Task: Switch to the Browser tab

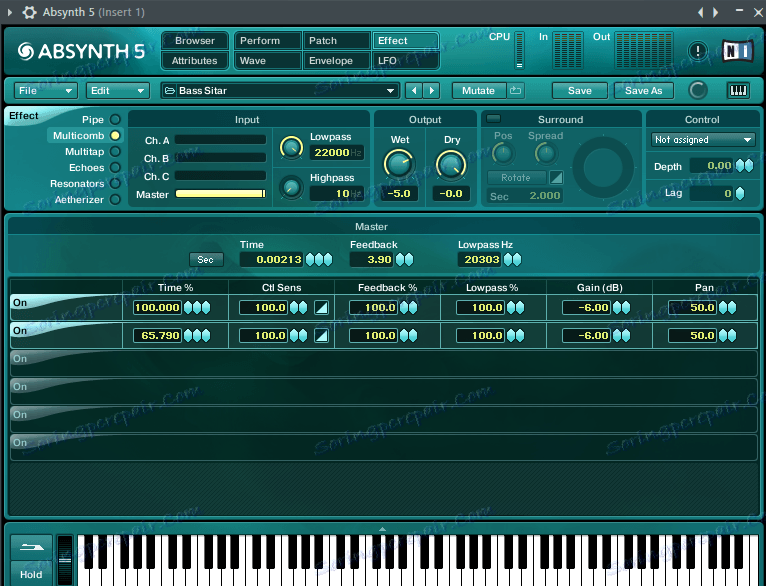Action: (x=195, y=41)
